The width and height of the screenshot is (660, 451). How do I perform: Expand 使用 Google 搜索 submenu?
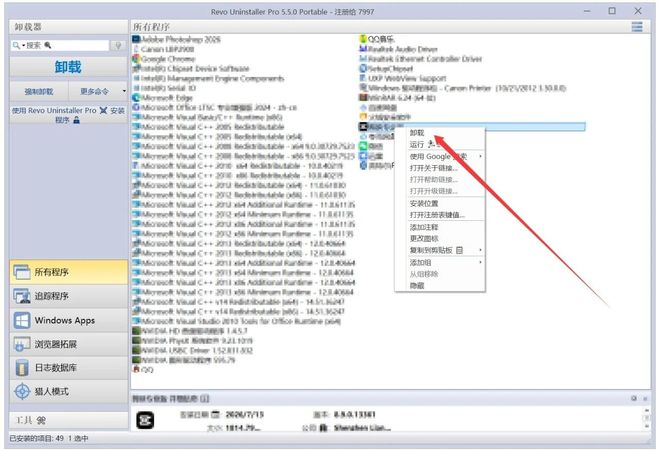(440, 156)
